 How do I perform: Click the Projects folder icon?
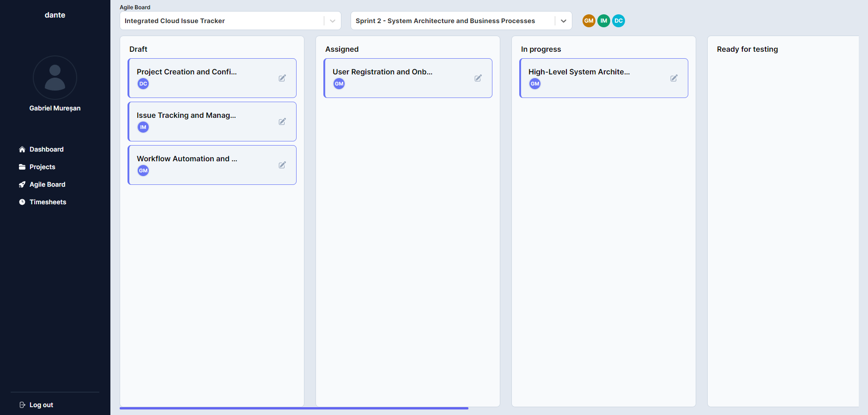point(22,167)
